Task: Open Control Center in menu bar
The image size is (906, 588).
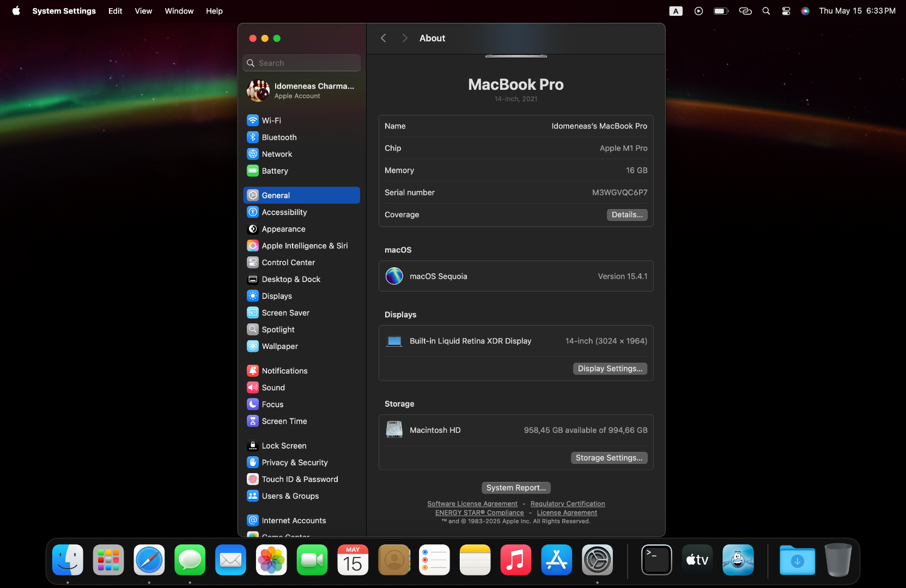Action: (786, 11)
